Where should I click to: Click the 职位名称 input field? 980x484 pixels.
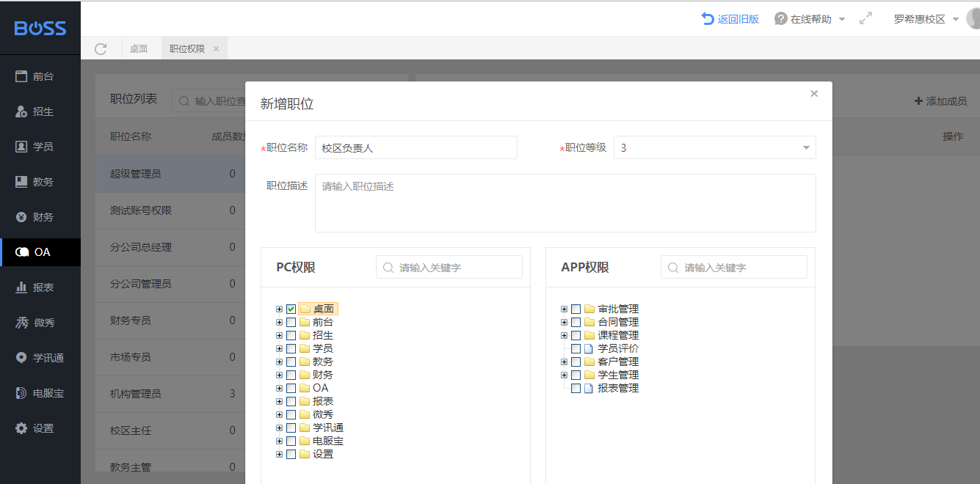(416, 147)
